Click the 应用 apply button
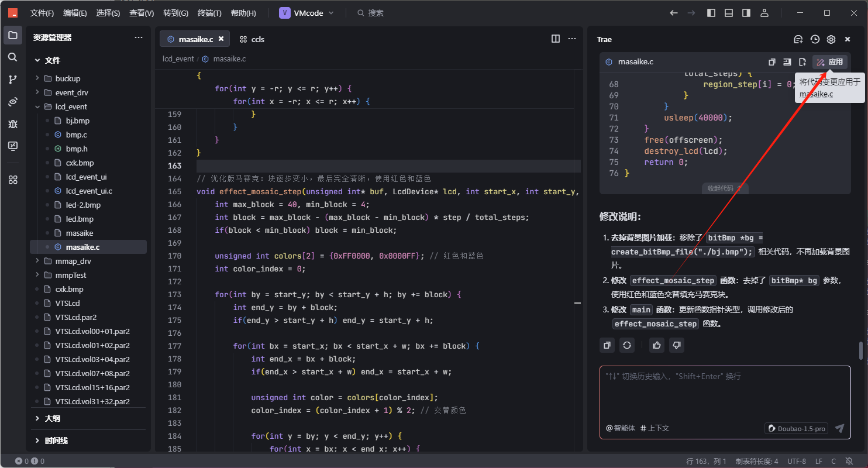 click(830, 62)
